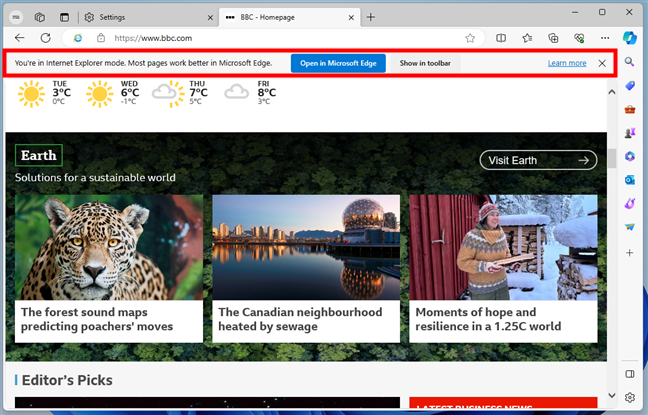Open the Earth section heading
This screenshot has height=415, width=648.
coord(39,155)
